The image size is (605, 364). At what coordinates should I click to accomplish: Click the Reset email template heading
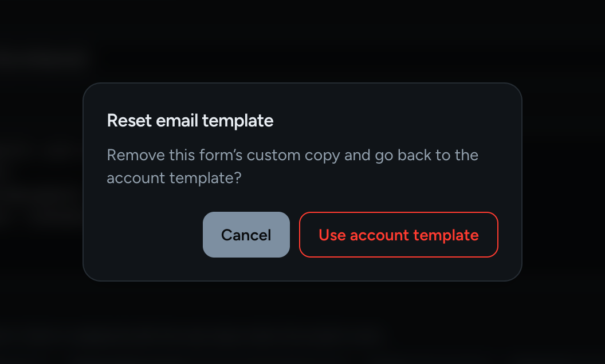[x=190, y=121]
